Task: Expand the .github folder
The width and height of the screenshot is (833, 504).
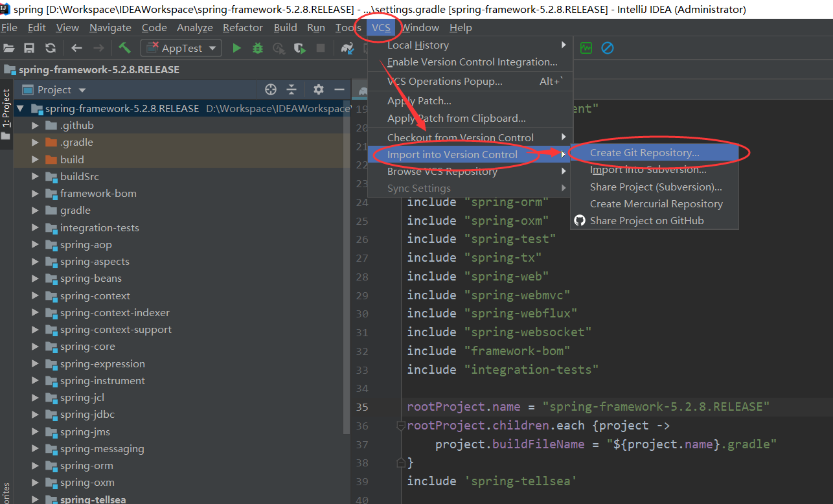Action: coord(36,125)
